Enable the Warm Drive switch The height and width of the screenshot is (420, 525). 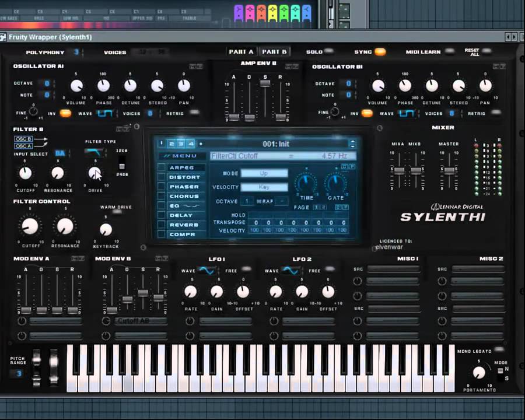116,212
